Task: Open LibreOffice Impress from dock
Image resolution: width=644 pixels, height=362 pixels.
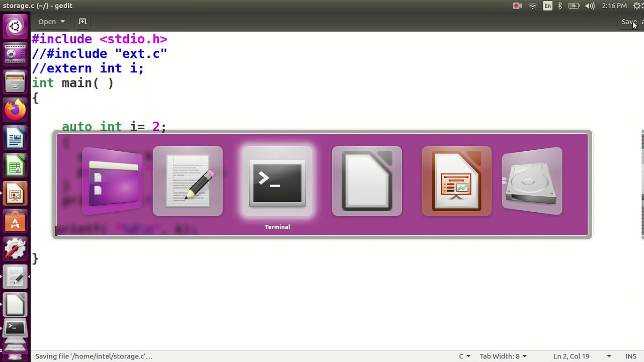Action: pyautogui.click(x=15, y=194)
